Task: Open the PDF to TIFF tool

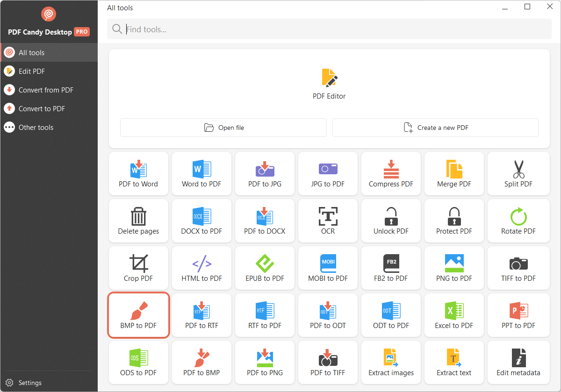Action: click(328, 362)
